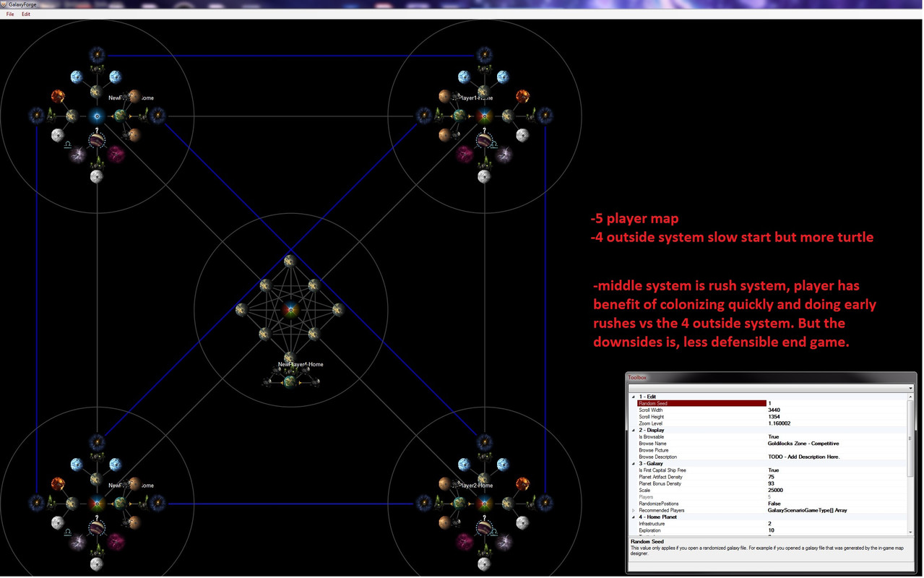Collapse the '2 - Display' property category
This screenshot has height=578, width=924.
click(x=634, y=430)
